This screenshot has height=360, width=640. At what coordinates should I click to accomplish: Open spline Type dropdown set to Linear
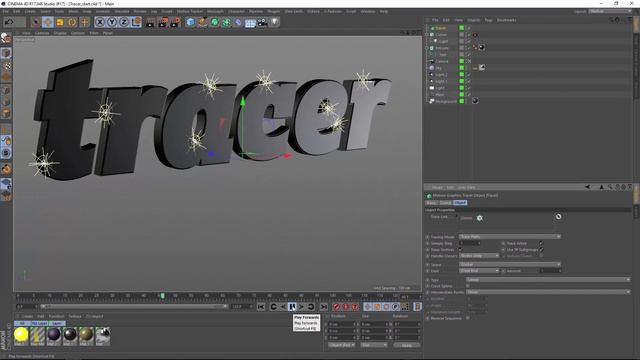pos(548,280)
